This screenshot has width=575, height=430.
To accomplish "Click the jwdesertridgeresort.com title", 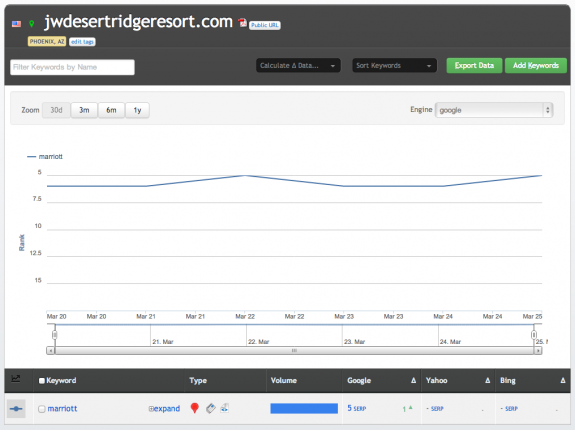I will click(x=138, y=22).
